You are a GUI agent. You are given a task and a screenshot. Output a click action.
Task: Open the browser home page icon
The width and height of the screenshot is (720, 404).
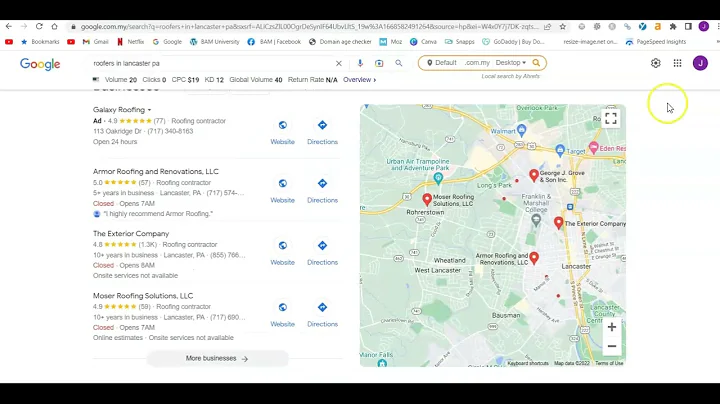(x=54, y=27)
